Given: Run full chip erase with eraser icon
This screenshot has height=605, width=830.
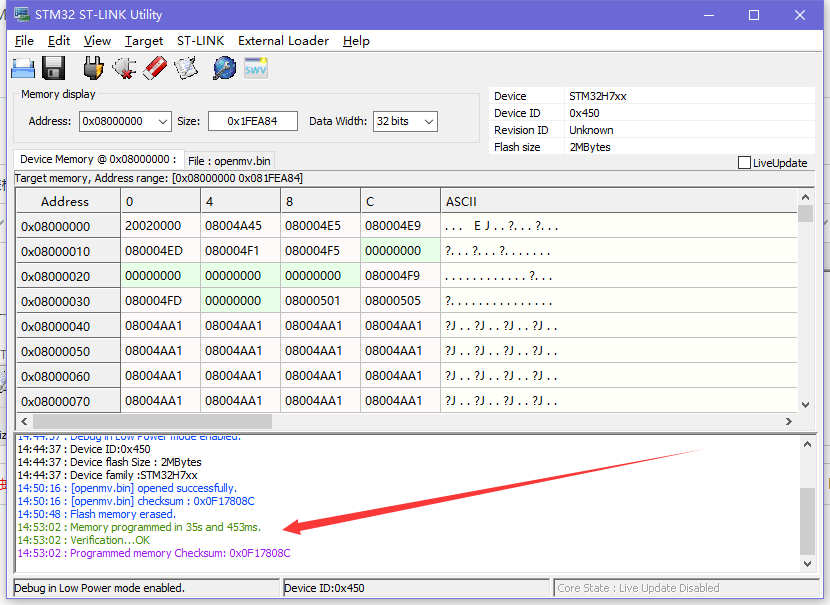Looking at the screenshot, I should pyautogui.click(x=155, y=68).
